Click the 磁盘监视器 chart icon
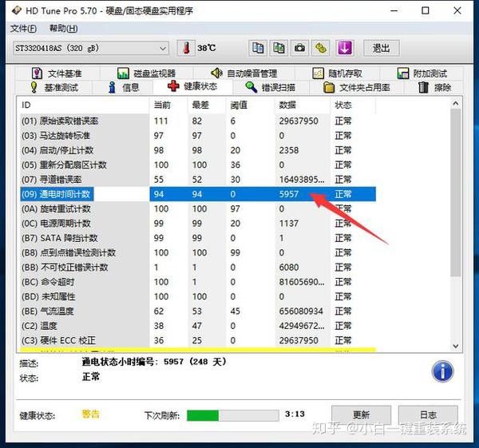479x448 pixels. coord(123,73)
